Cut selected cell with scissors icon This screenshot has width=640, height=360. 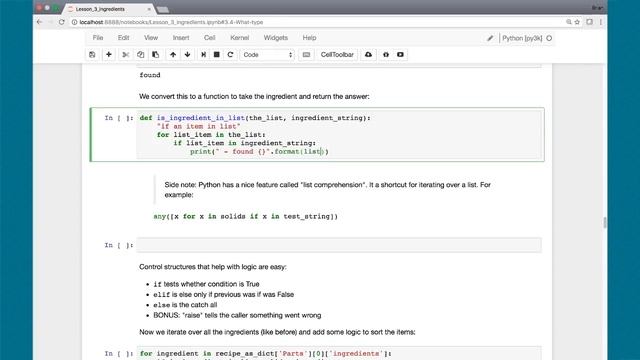126,55
